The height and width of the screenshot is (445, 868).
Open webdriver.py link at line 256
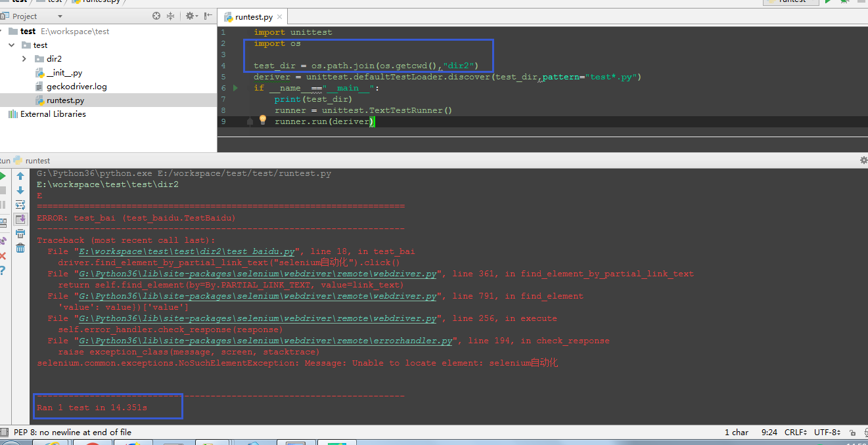tap(258, 318)
